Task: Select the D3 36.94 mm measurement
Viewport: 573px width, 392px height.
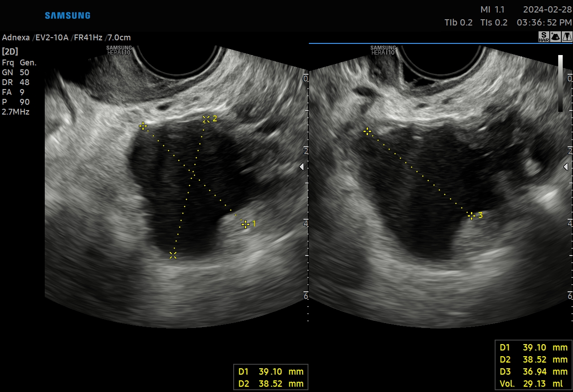Action: point(533,371)
